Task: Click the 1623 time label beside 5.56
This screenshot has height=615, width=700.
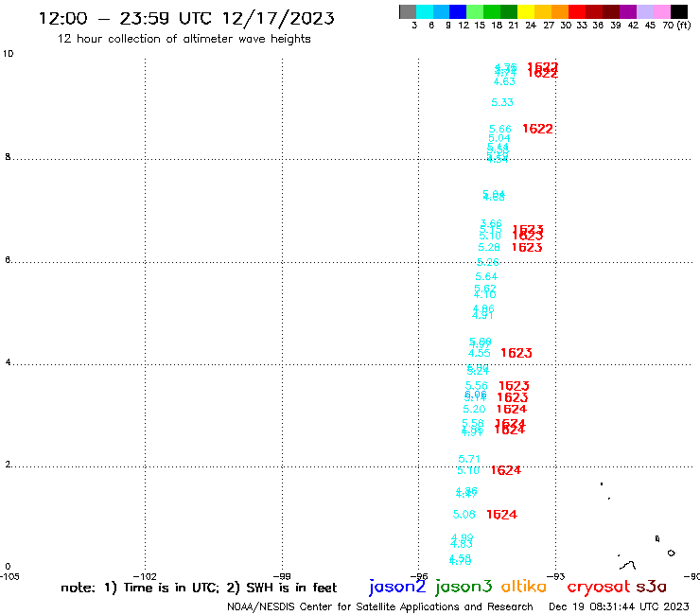Action: click(514, 386)
